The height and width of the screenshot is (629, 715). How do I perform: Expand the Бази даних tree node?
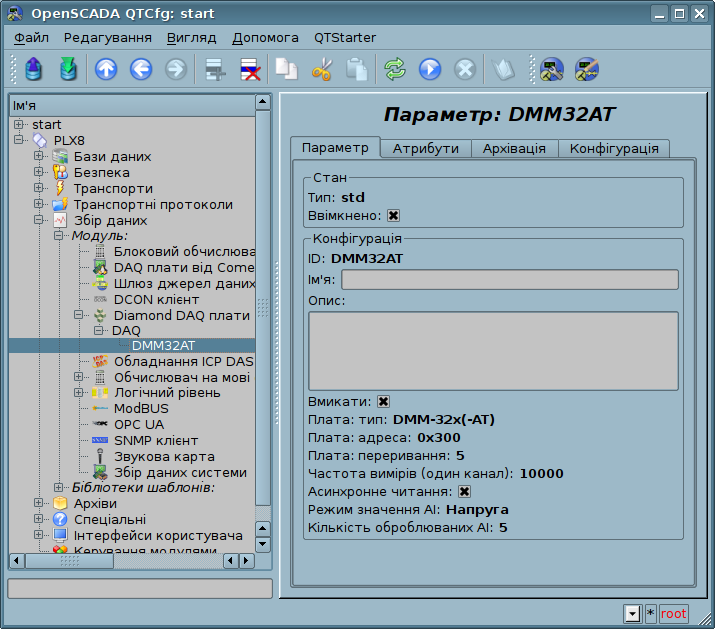pyautogui.click(x=38, y=157)
